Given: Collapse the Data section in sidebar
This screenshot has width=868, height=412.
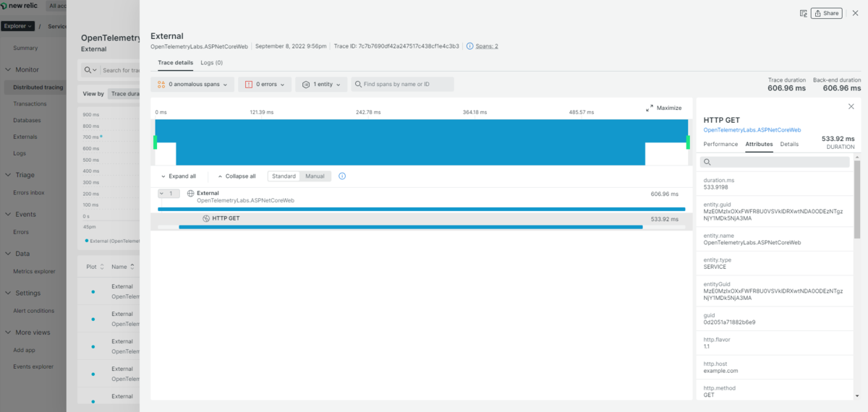Looking at the screenshot, I should pyautogui.click(x=7, y=254).
